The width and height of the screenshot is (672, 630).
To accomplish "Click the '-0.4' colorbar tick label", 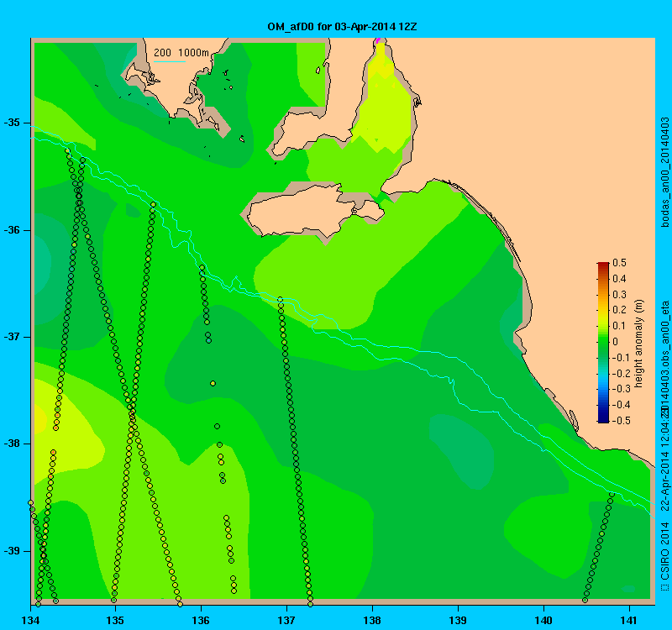I will 621,405.
